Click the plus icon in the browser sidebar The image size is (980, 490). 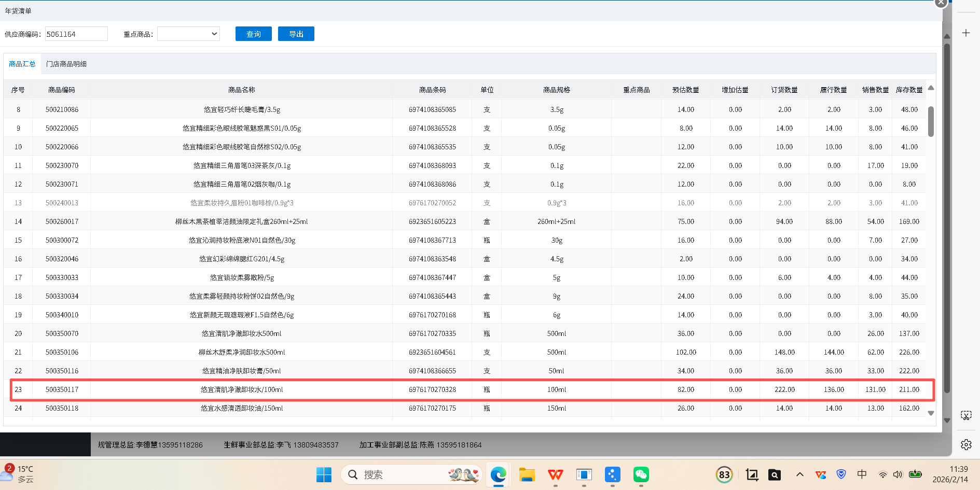click(x=965, y=33)
